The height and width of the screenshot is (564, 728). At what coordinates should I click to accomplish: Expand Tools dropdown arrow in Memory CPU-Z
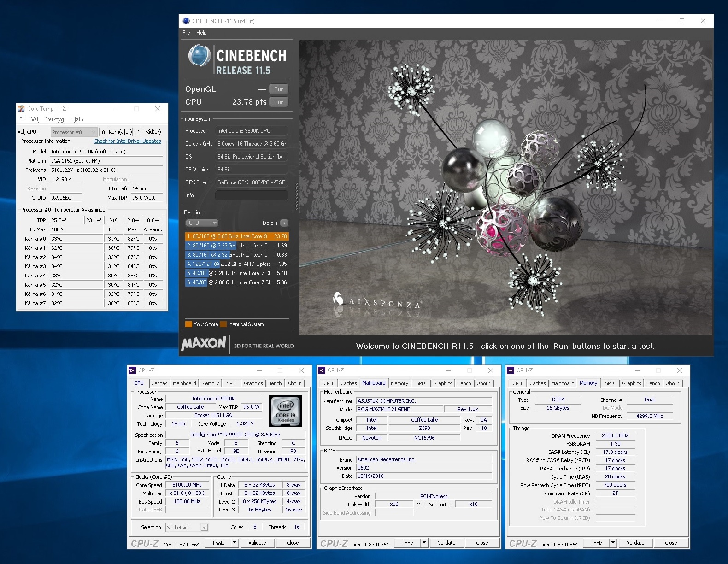click(x=613, y=543)
